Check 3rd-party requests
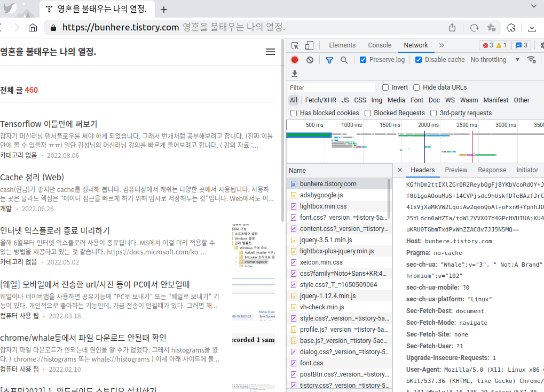Image resolution: width=544 pixels, height=392 pixels. (433, 113)
